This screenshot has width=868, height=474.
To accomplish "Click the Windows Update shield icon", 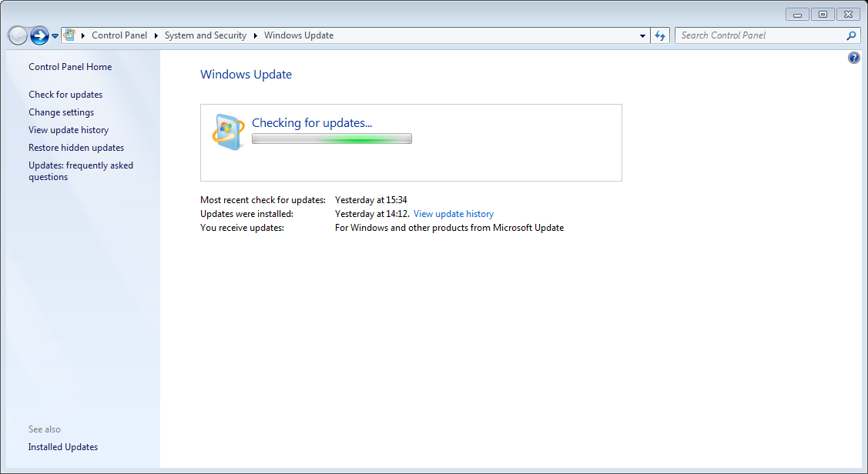I will 228,132.
